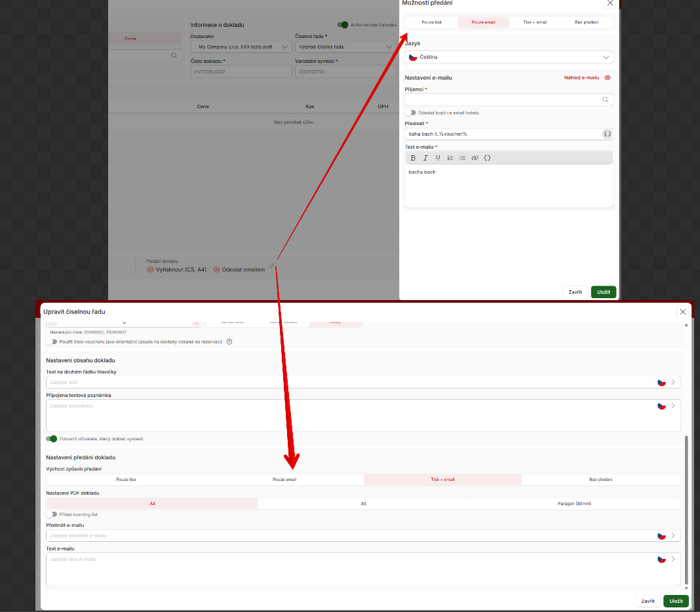Click the eye icon next to Náhled e-mailu
This screenshot has width=700, height=612.
tap(608, 78)
